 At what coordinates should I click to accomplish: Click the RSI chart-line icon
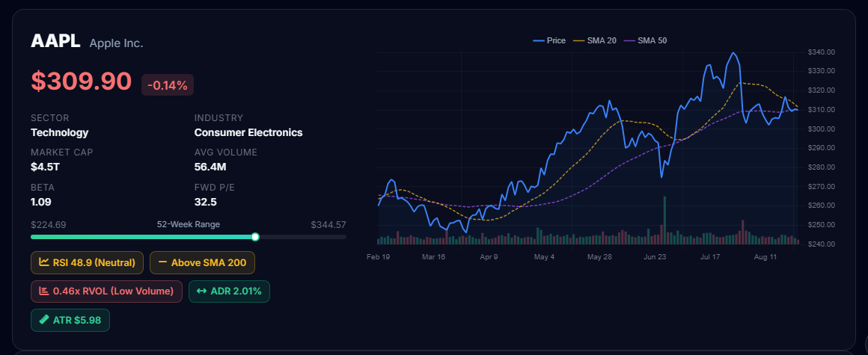pos(43,262)
